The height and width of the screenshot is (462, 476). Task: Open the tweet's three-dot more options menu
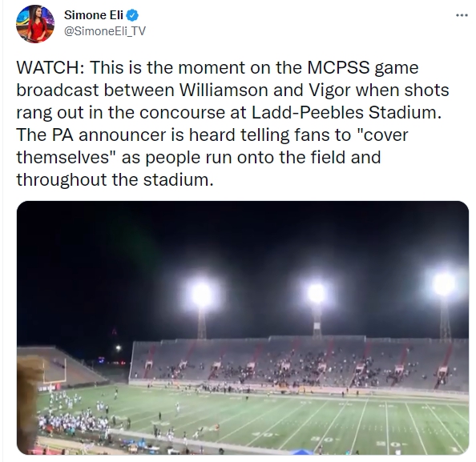coord(462,15)
